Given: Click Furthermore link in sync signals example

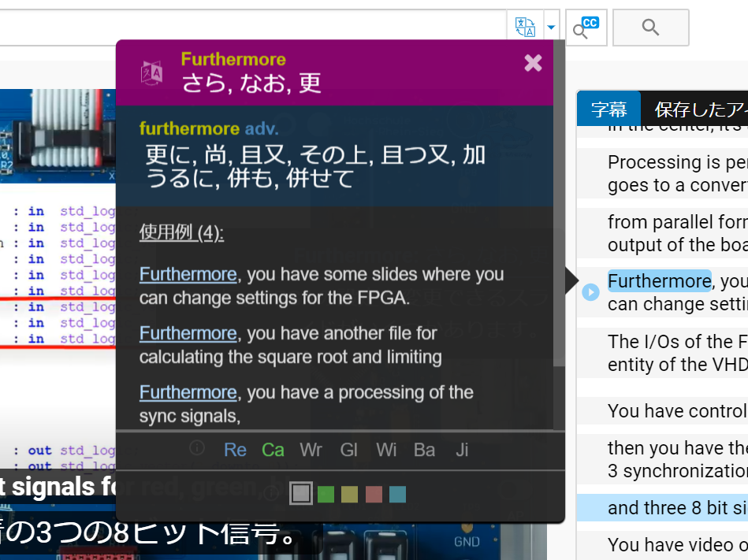Looking at the screenshot, I should [x=188, y=393].
